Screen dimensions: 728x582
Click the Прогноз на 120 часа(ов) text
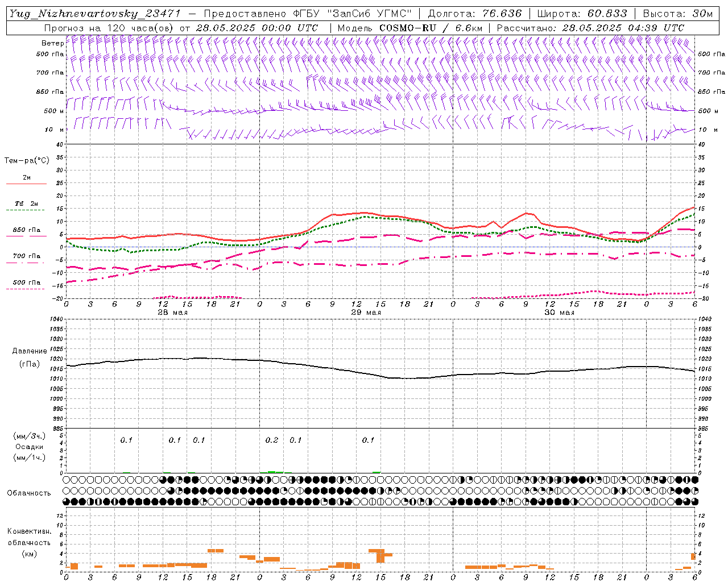coord(109,28)
